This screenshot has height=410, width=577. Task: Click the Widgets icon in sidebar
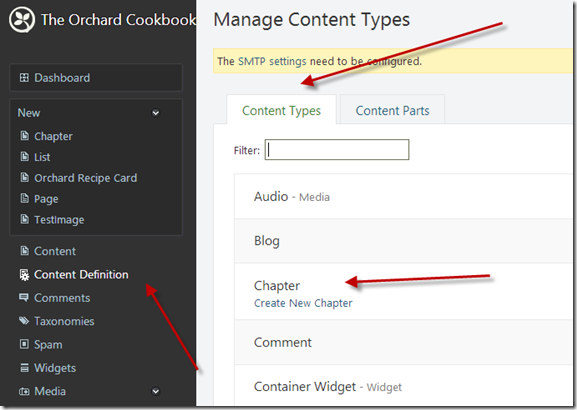pyautogui.click(x=24, y=368)
